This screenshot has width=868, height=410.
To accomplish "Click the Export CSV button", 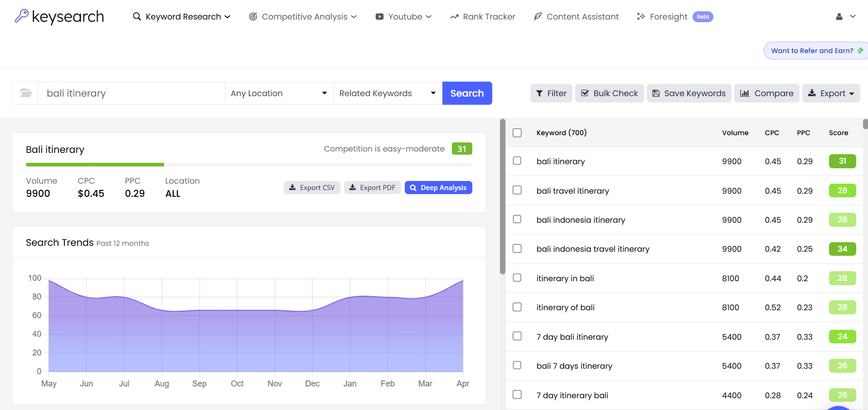I will tap(312, 187).
